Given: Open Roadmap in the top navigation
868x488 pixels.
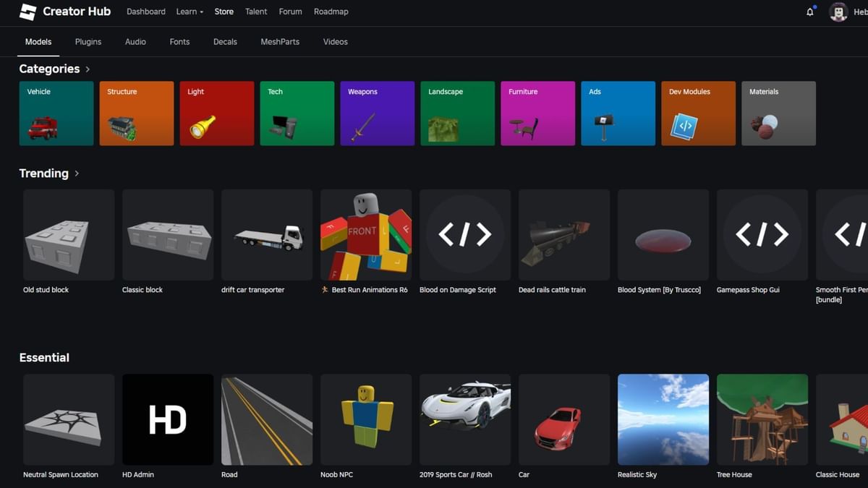Looking at the screenshot, I should 331,12.
